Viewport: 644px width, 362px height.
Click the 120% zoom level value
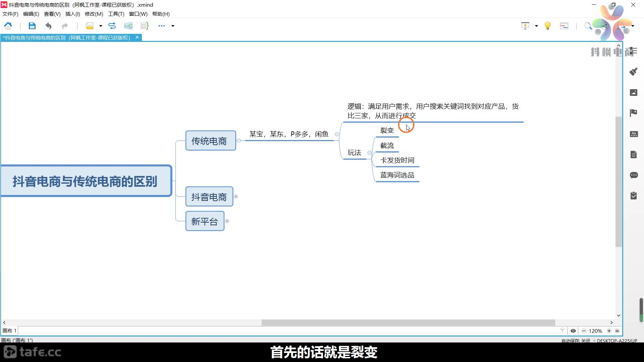click(595, 331)
